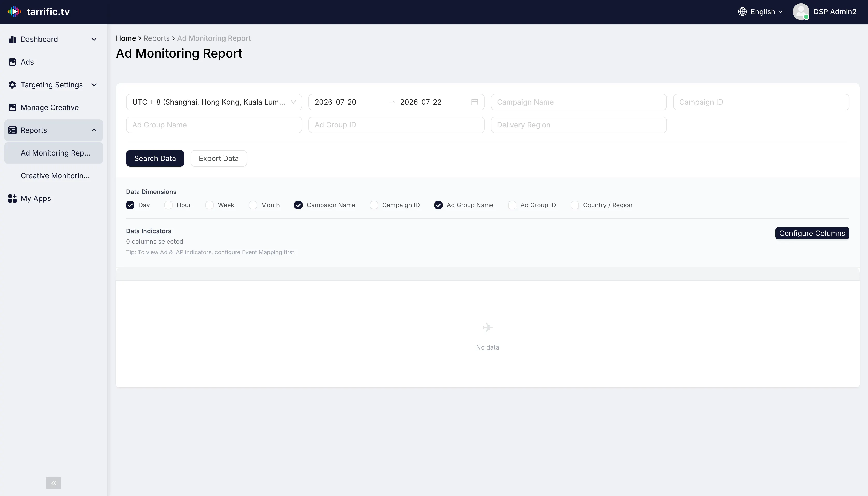The height and width of the screenshot is (496, 868).
Task: Click the tarrific.tv logo icon
Action: coord(14,12)
